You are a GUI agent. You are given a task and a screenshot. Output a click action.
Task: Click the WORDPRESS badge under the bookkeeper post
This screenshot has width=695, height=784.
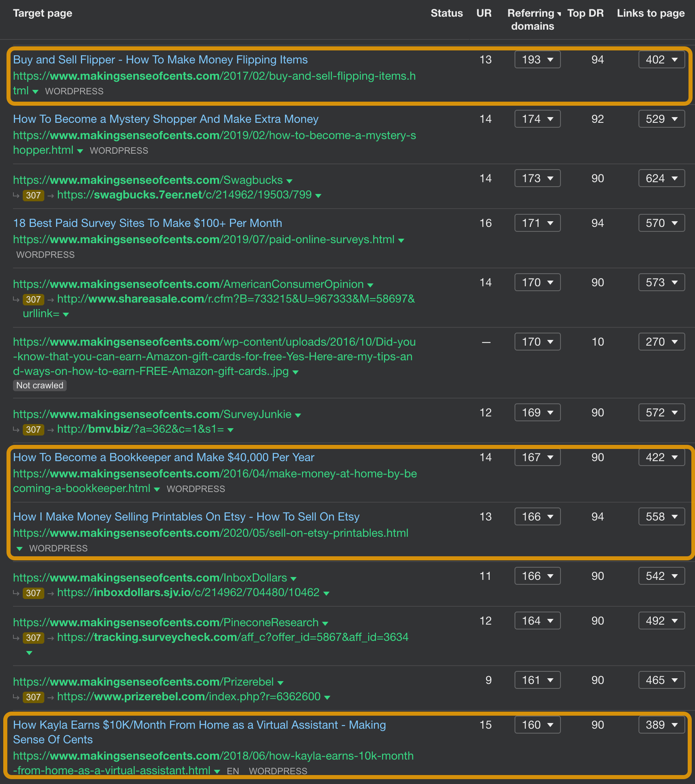pyautogui.click(x=195, y=489)
